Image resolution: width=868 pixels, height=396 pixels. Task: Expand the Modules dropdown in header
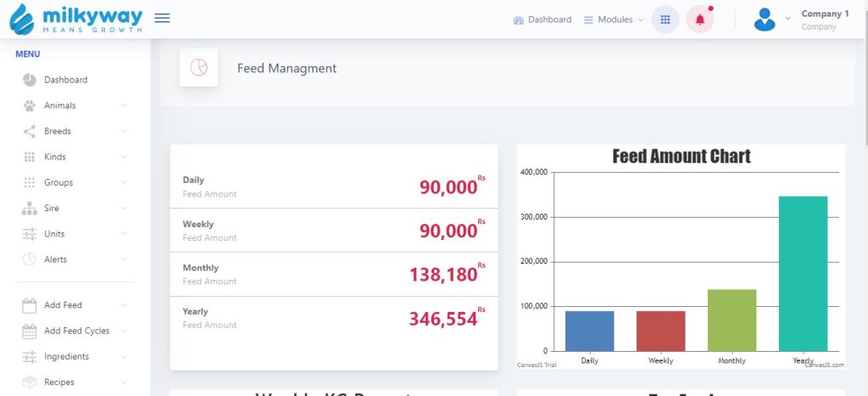[x=614, y=20]
